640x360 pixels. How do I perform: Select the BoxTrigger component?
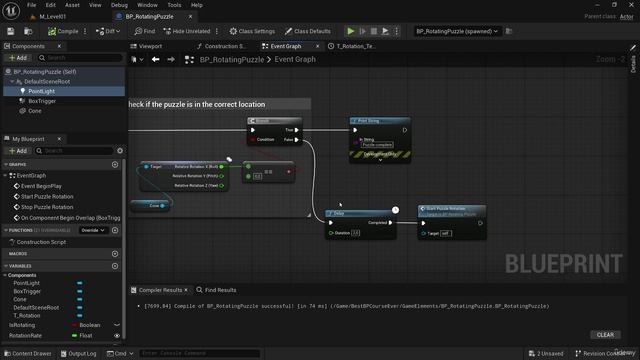42,101
